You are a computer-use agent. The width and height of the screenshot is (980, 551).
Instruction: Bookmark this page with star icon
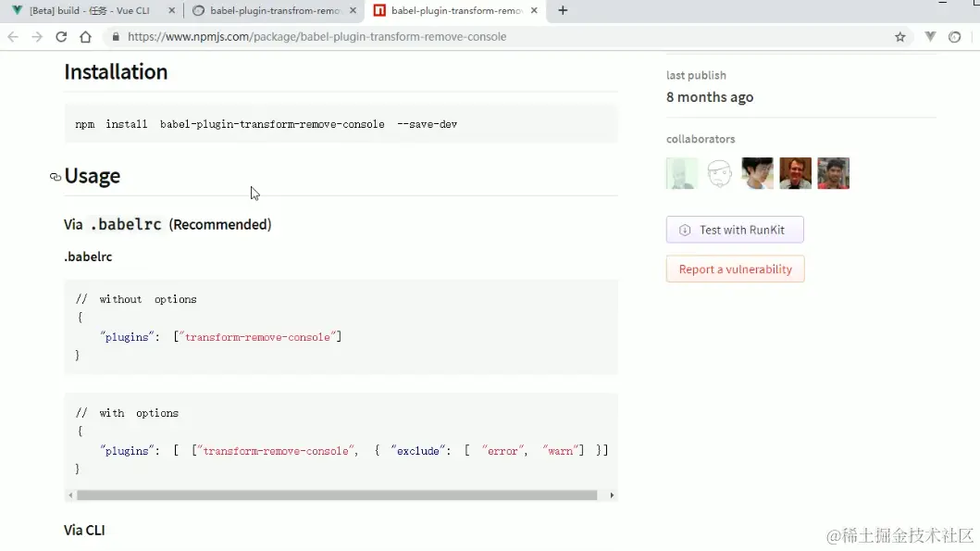coord(900,37)
